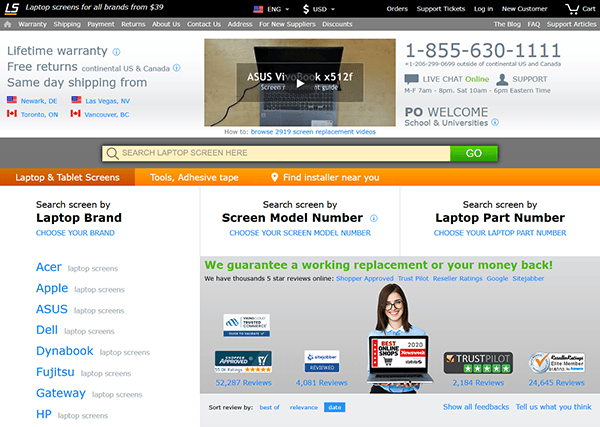Open 52,287 Reviews link
The height and width of the screenshot is (427, 600).
(243, 383)
